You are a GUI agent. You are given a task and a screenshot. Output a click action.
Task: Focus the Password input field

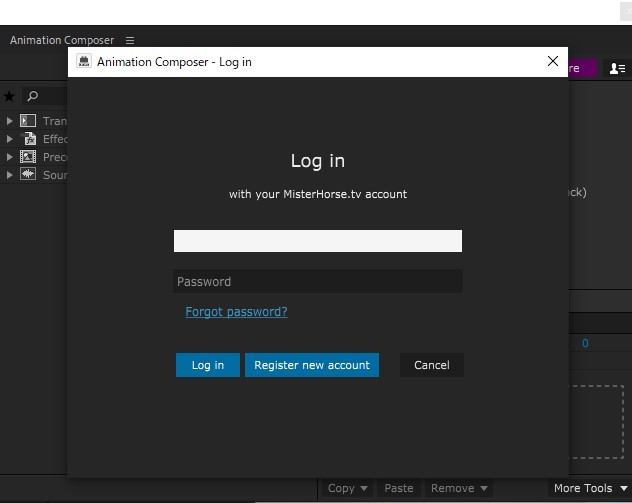(318, 281)
